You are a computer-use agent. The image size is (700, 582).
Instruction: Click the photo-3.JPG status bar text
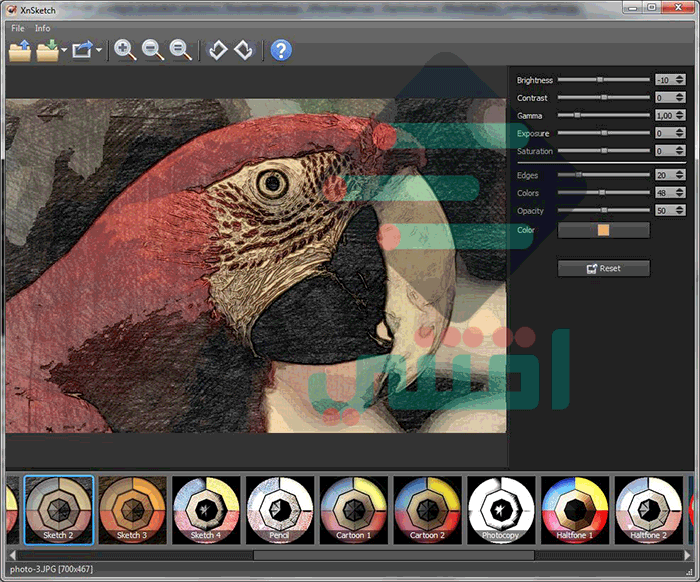[x=51, y=570]
